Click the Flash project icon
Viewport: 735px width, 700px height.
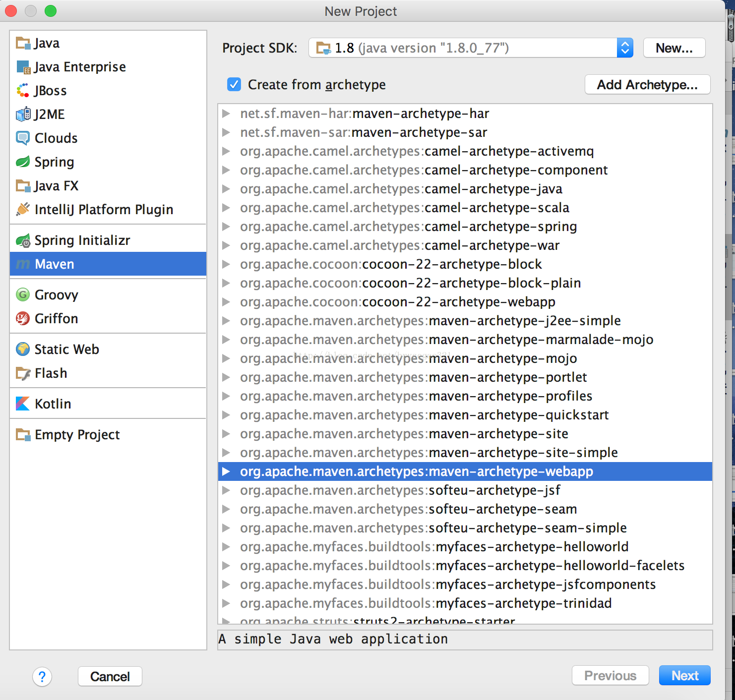(x=23, y=373)
